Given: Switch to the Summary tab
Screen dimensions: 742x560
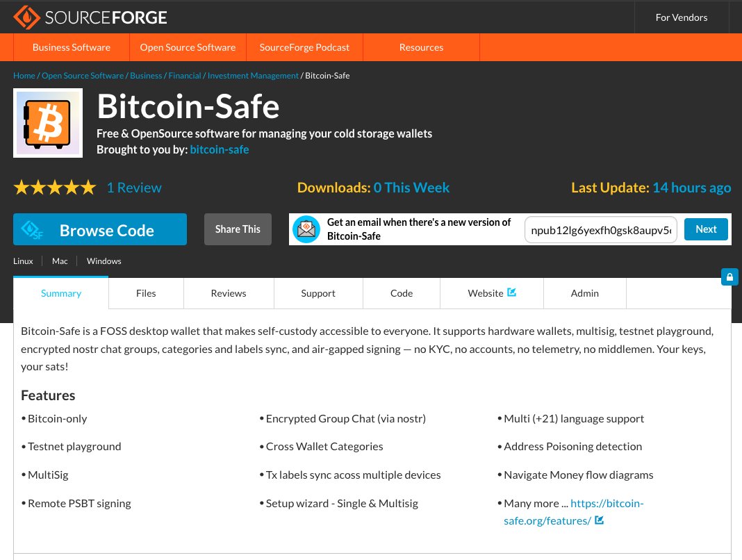Looking at the screenshot, I should 61,293.
